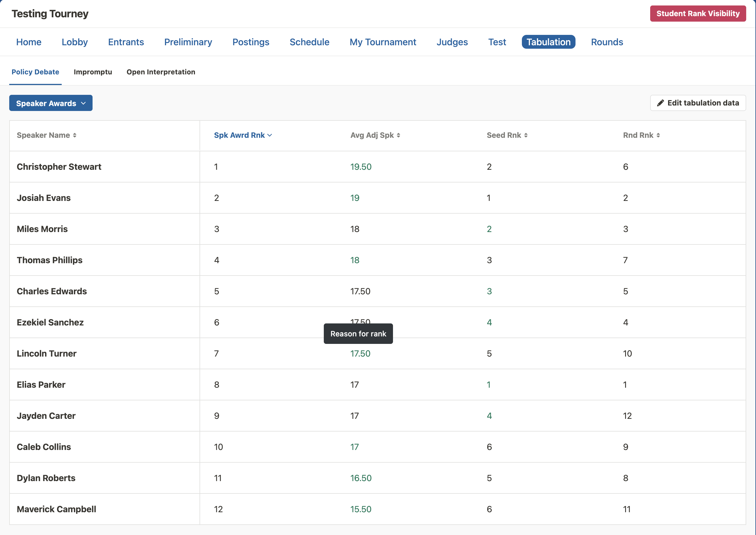Click Christopher Stewart's average score 19.50
756x535 pixels.
tap(361, 167)
